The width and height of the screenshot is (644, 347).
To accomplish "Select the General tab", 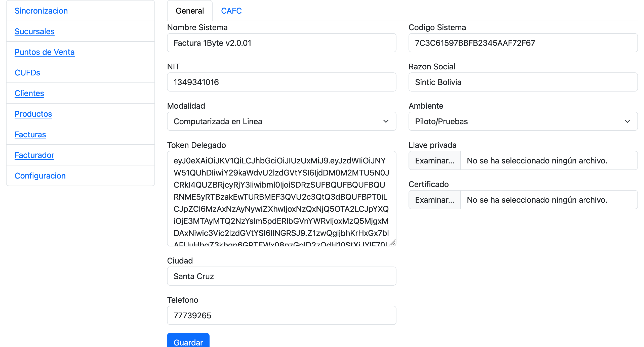I will 190,11.
